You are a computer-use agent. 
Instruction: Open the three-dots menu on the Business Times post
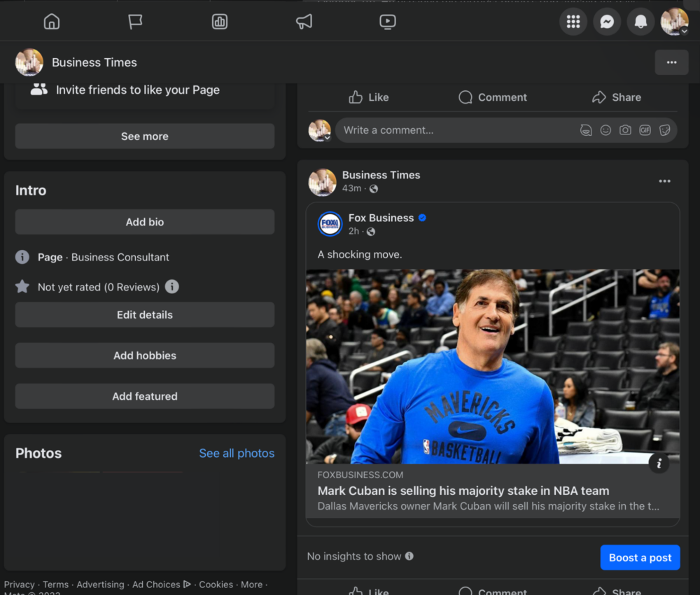tap(665, 181)
